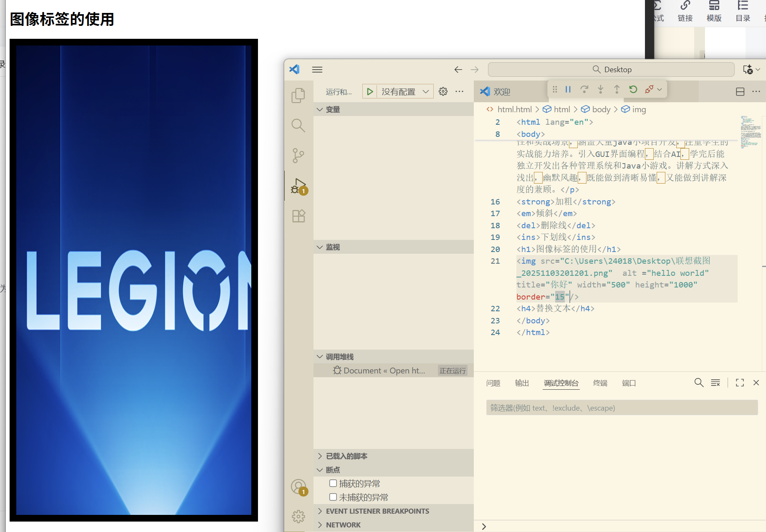766x532 pixels.
Task: Open launch.json via the gear icon
Action: pyautogui.click(x=443, y=91)
